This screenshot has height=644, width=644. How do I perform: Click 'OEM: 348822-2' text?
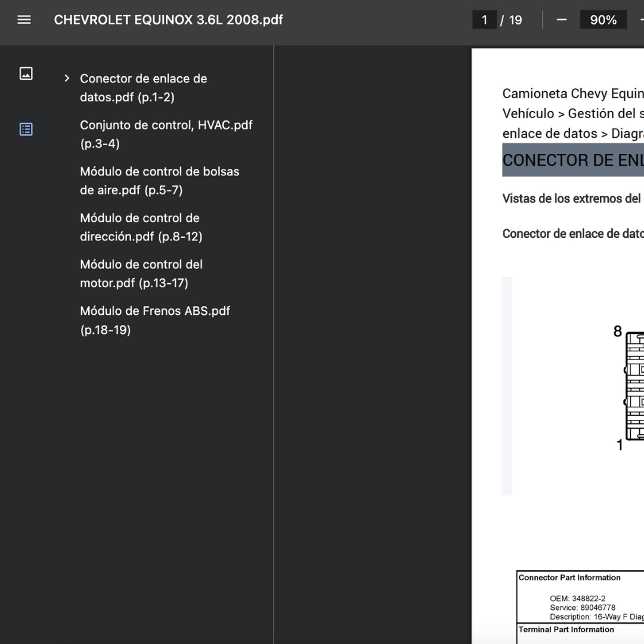pos(577,599)
